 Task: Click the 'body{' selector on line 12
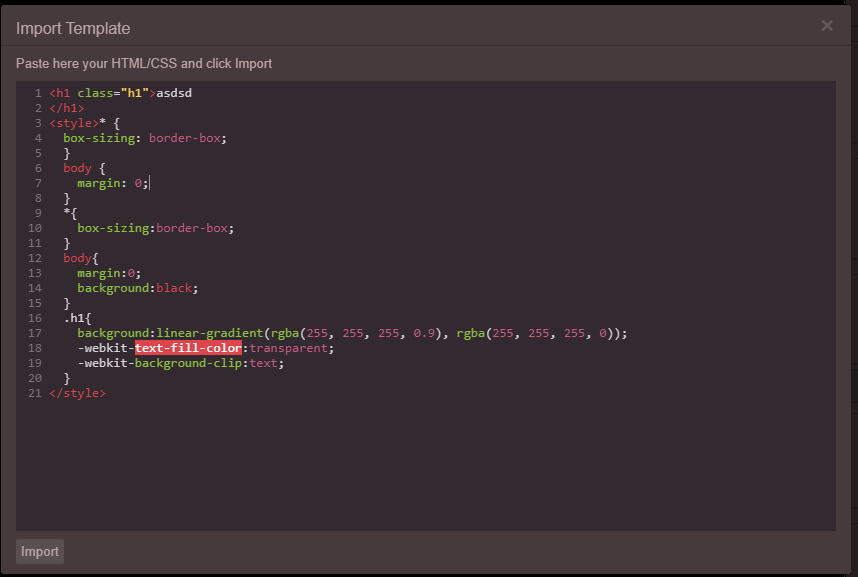[x=80, y=258]
